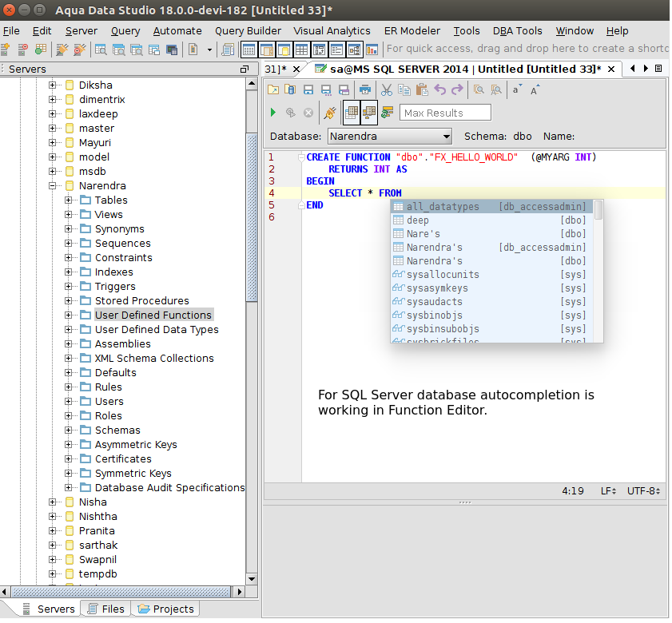
Task: Toggle the outlined window button with text lines
Action: [337, 50]
